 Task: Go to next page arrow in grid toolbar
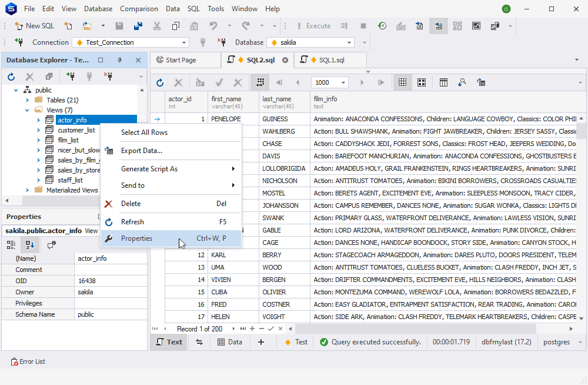tap(362, 82)
